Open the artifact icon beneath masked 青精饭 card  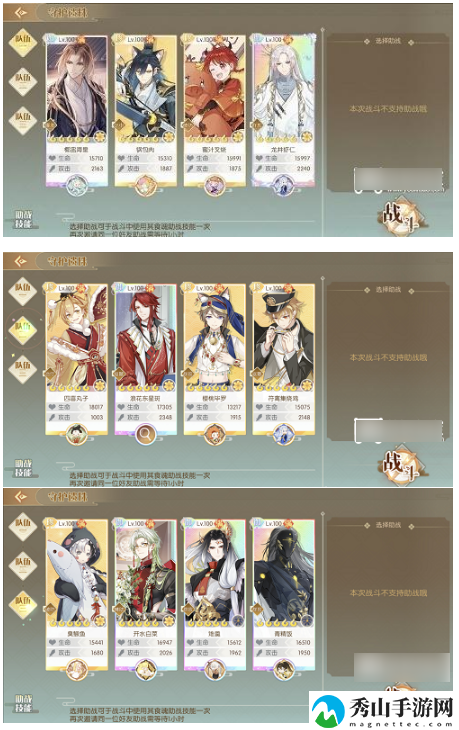click(x=283, y=669)
